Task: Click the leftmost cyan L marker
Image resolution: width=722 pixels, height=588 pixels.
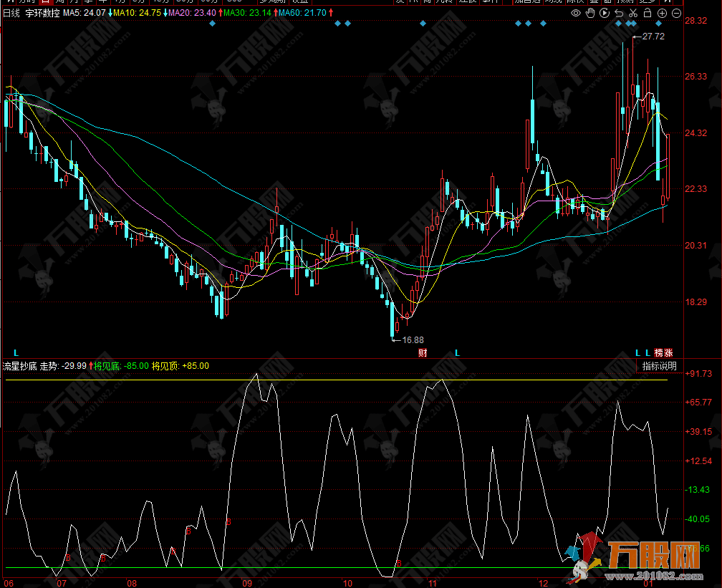Action: [x=16, y=353]
